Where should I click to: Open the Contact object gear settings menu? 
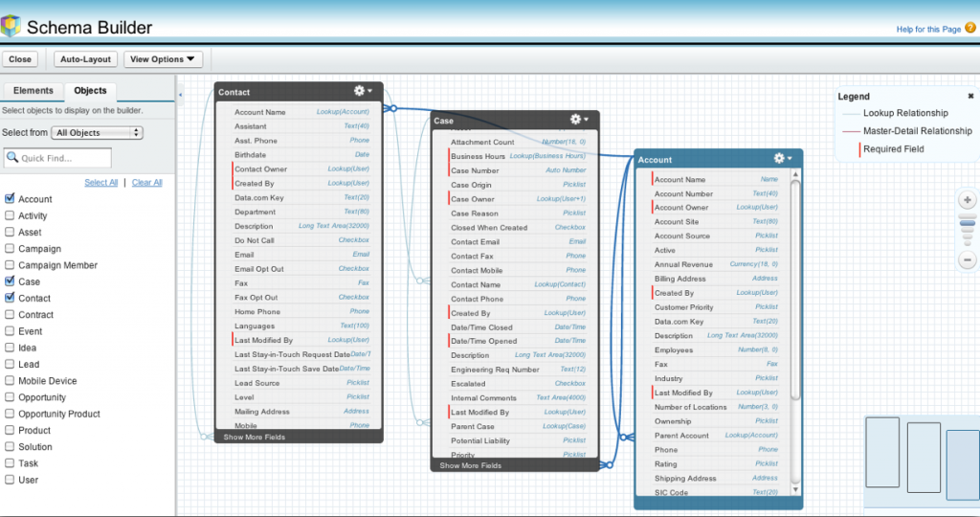click(x=363, y=91)
